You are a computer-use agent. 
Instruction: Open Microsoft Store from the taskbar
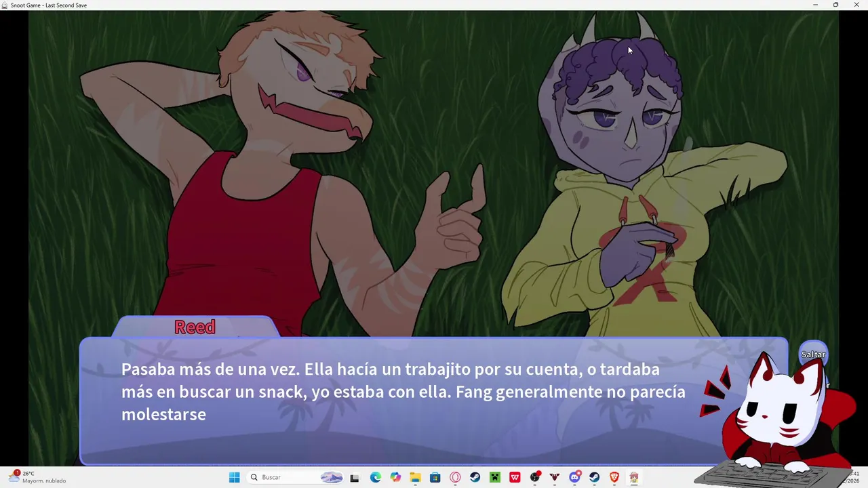(435, 477)
